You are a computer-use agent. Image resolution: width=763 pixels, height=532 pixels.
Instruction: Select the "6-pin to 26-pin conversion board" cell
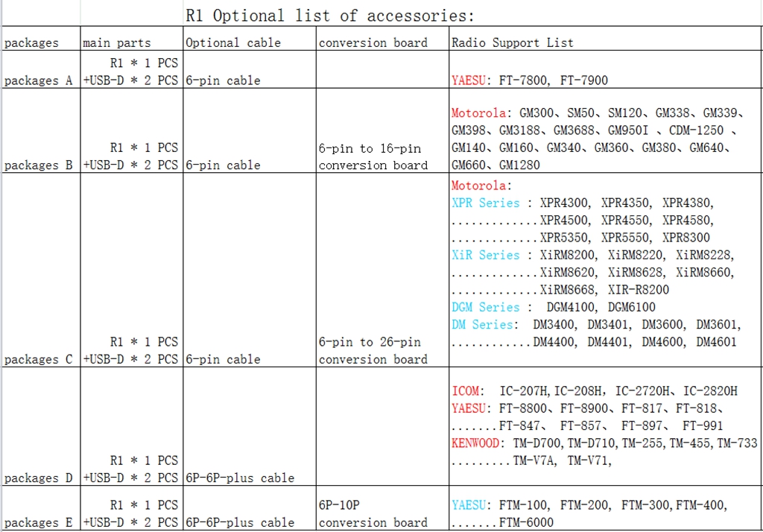373,350
